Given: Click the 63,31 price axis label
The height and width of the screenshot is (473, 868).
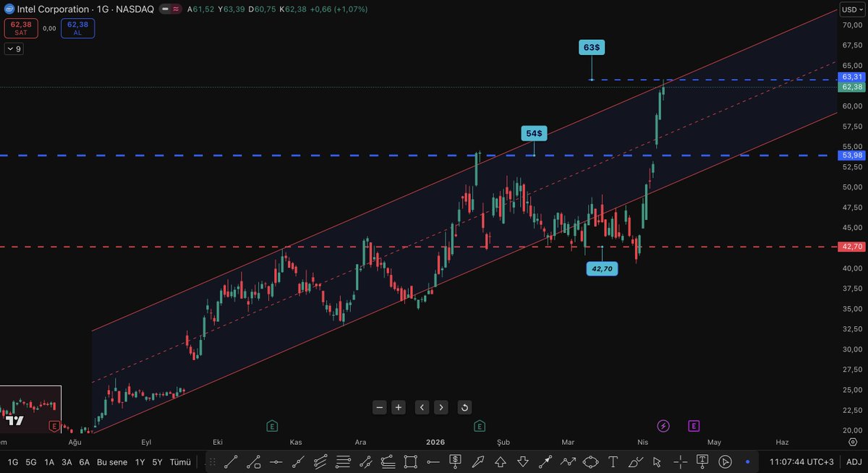Looking at the screenshot, I should (x=852, y=77).
